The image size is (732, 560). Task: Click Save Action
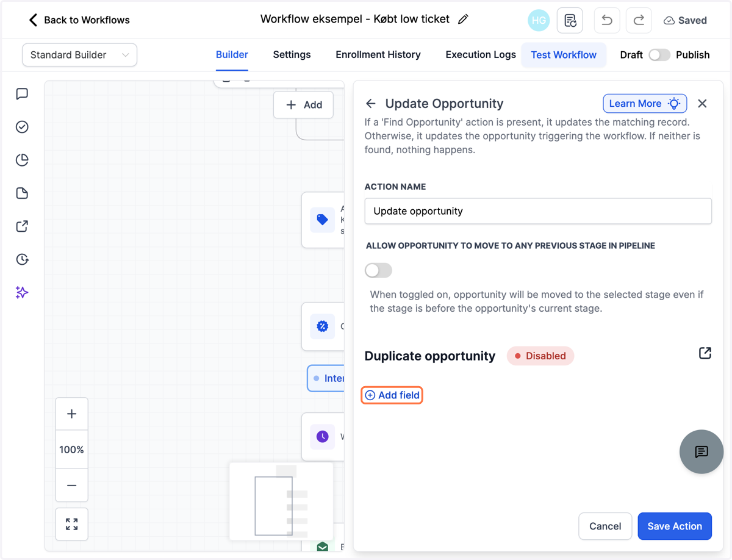(675, 526)
